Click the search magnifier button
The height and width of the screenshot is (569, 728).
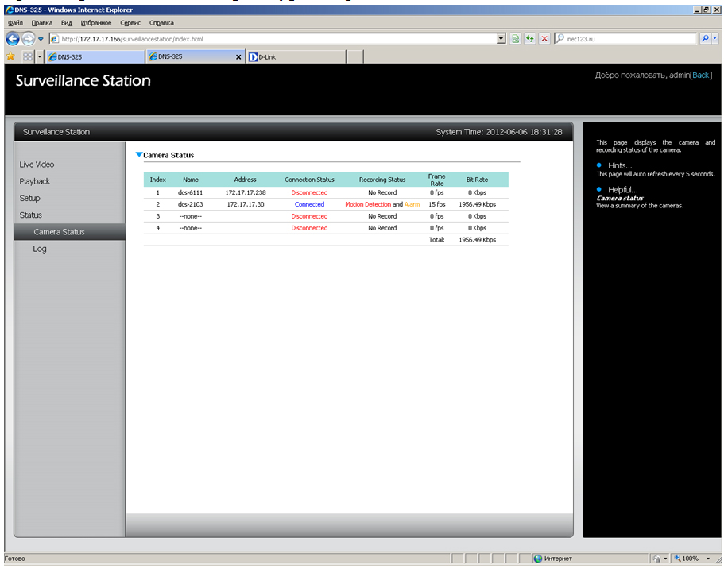705,38
